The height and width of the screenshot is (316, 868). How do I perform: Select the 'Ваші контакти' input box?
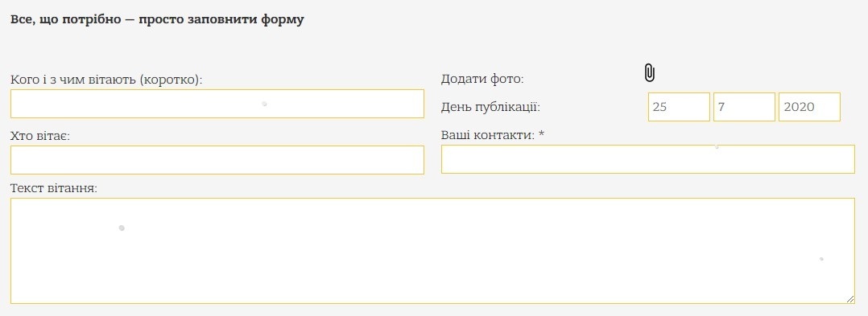click(x=647, y=159)
